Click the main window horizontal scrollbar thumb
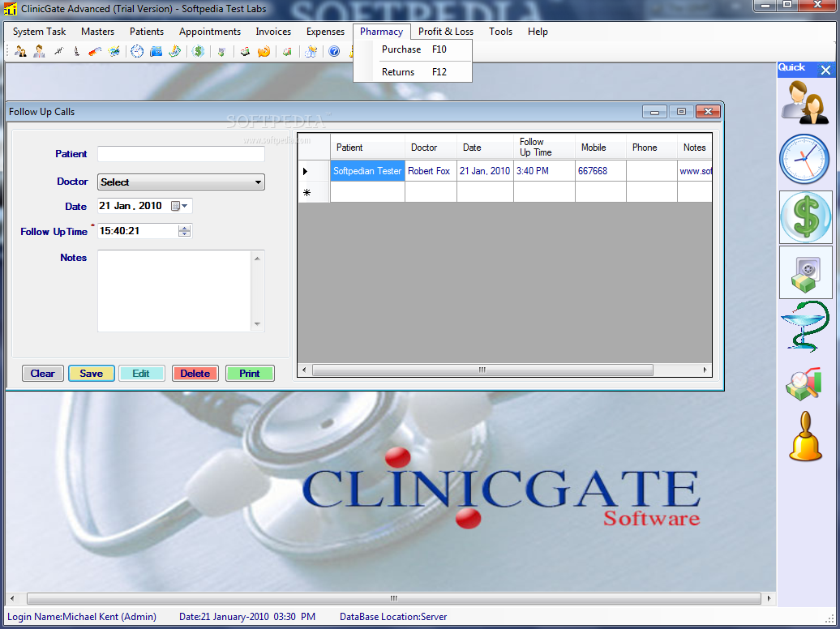 (394, 598)
